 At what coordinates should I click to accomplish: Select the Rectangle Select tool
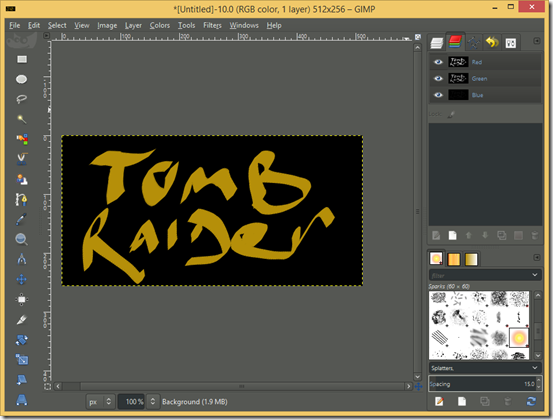tap(22, 59)
